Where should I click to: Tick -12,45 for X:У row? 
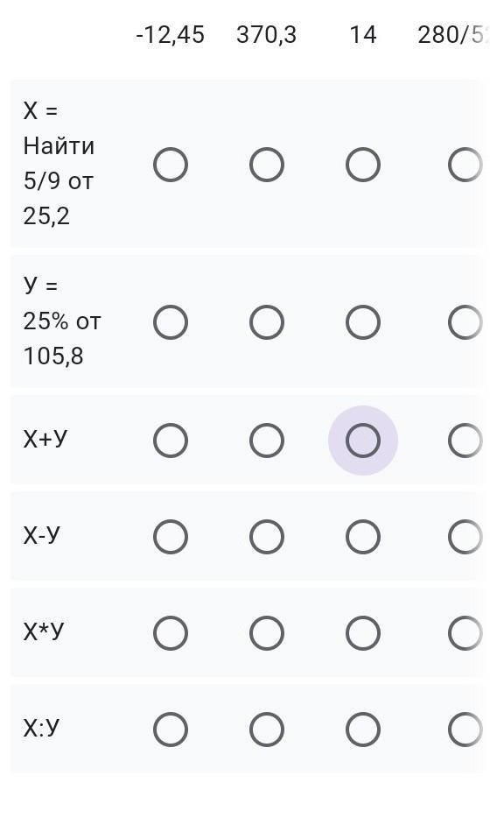click(171, 730)
